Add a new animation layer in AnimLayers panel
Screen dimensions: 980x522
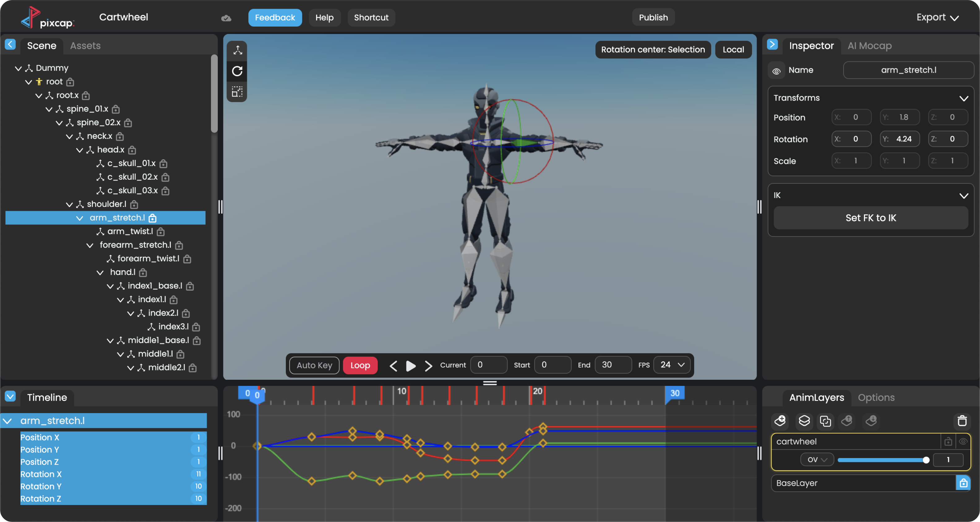[780, 421]
